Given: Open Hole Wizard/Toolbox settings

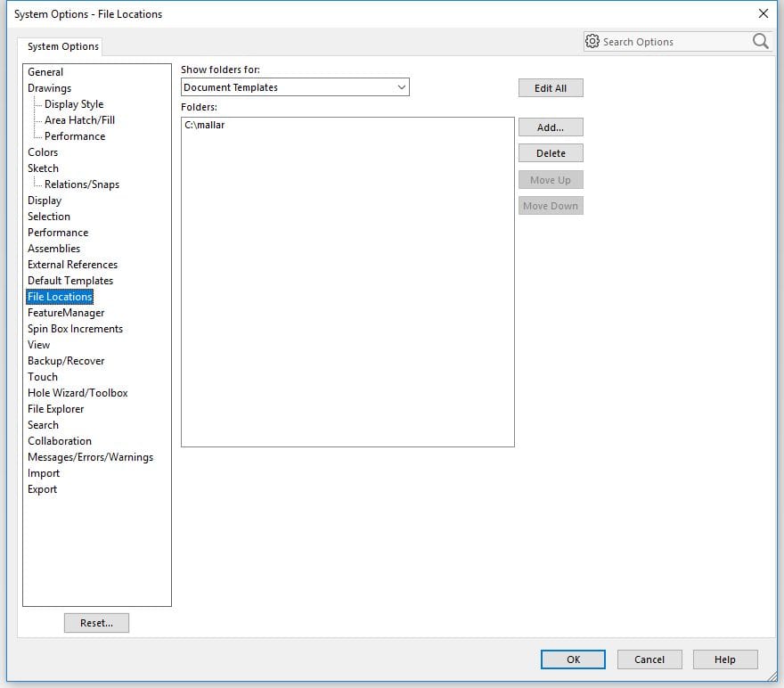Looking at the screenshot, I should coord(78,393).
